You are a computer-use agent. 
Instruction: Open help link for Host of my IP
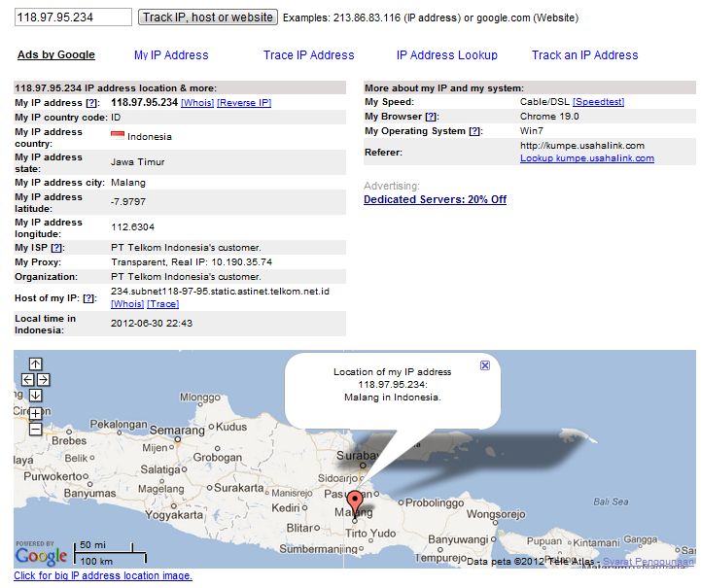[88, 298]
